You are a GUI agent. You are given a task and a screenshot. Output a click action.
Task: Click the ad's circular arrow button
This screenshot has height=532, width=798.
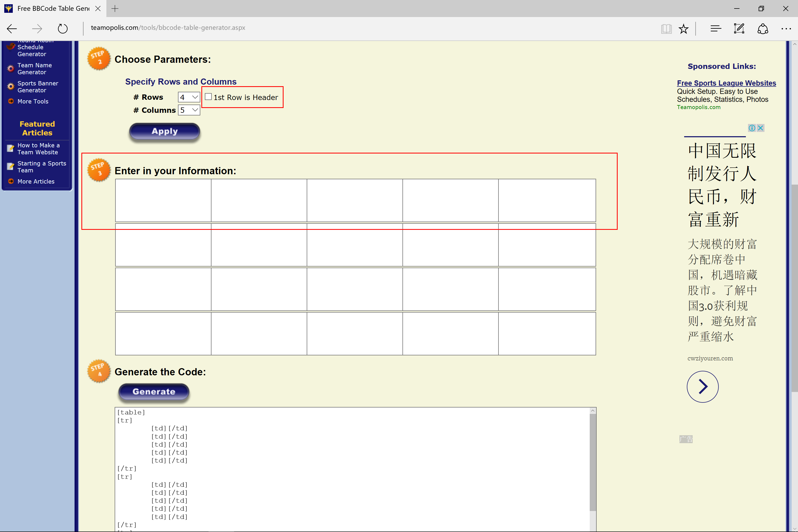pyautogui.click(x=702, y=386)
